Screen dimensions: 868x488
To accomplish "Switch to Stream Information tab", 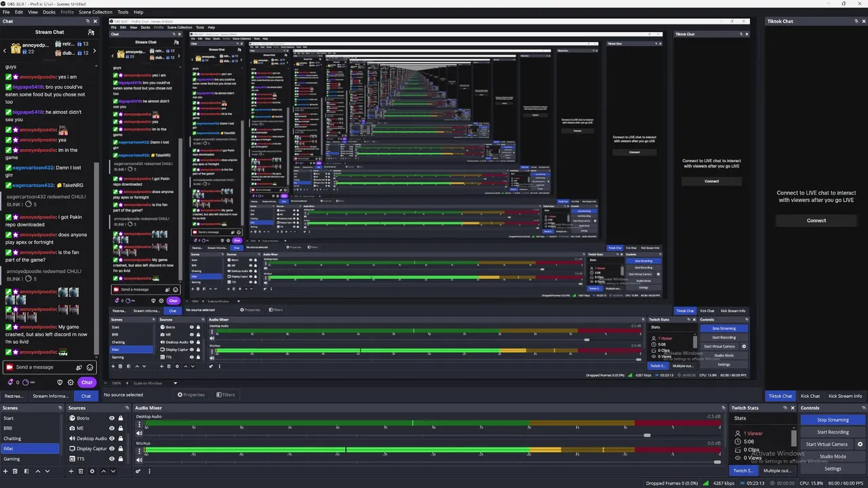I will pyautogui.click(x=50, y=396).
